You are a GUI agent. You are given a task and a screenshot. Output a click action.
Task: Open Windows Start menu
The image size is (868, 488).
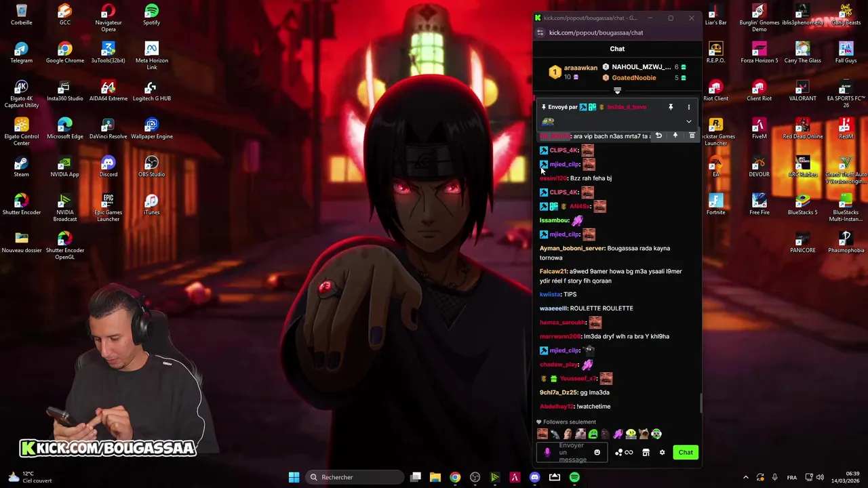(294, 477)
